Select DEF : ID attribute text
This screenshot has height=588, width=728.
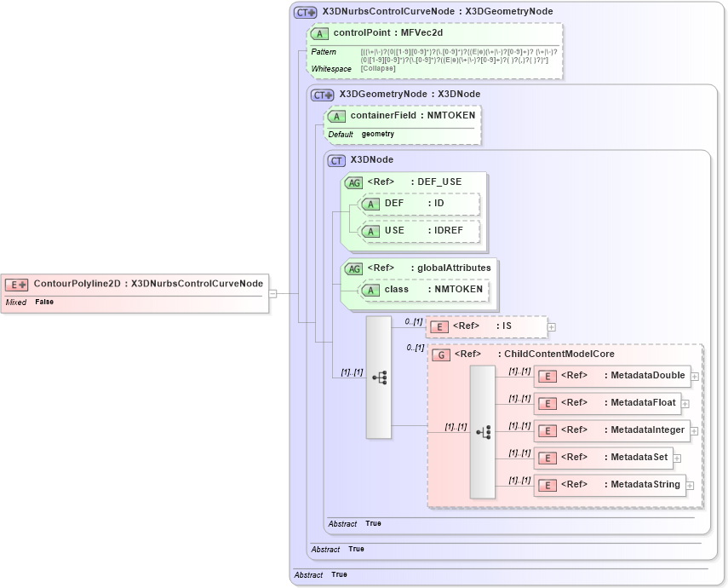[414, 203]
